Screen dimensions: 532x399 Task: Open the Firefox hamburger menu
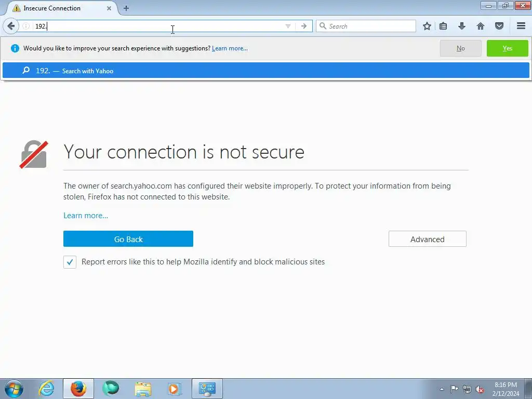pyautogui.click(x=521, y=26)
